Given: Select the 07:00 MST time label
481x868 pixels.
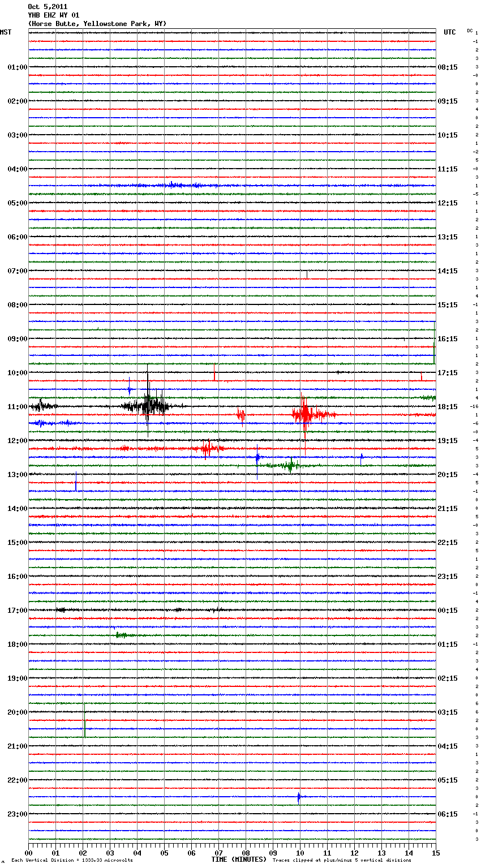Looking at the screenshot, I should pyautogui.click(x=18, y=271).
